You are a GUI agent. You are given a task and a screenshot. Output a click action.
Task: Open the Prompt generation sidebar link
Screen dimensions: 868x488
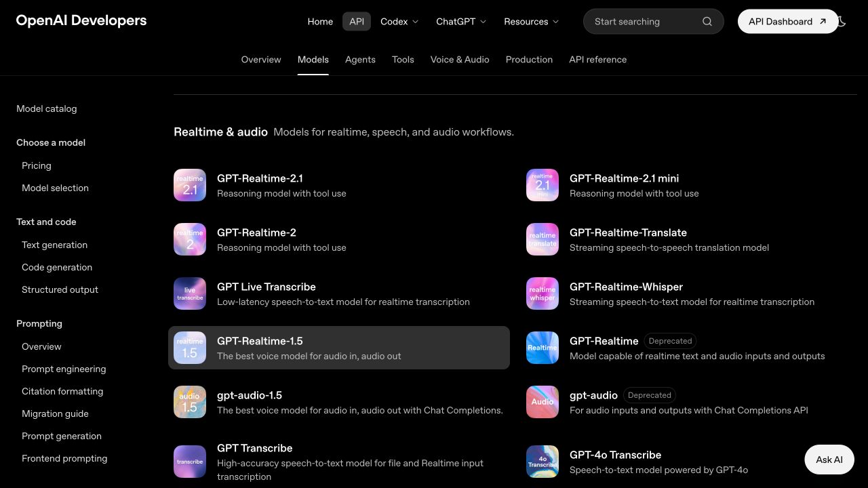point(62,436)
